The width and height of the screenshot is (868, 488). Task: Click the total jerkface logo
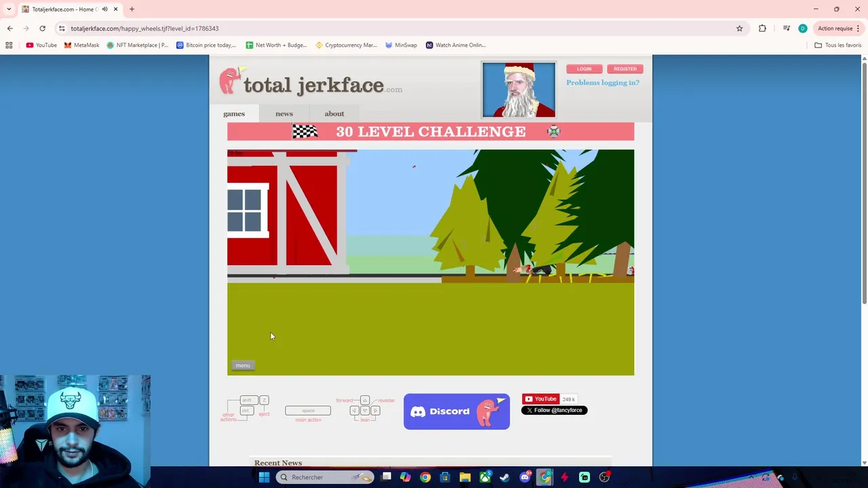click(311, 83)
